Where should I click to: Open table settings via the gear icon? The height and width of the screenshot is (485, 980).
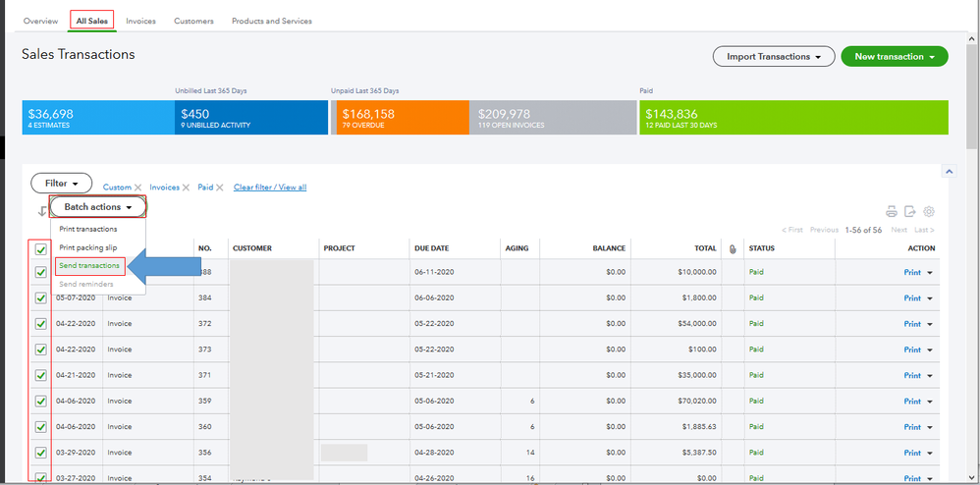coord(929,211)
